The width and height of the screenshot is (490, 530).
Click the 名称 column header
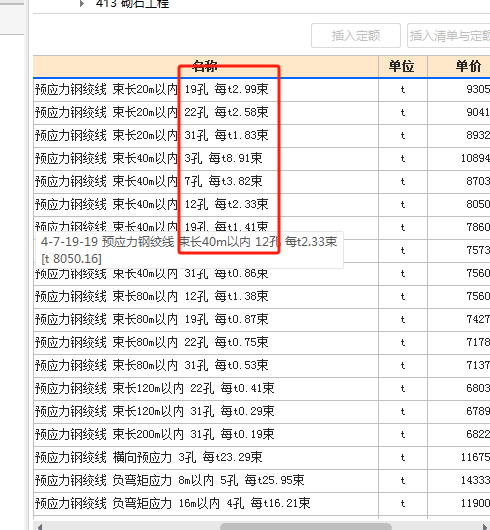(205, 66)
